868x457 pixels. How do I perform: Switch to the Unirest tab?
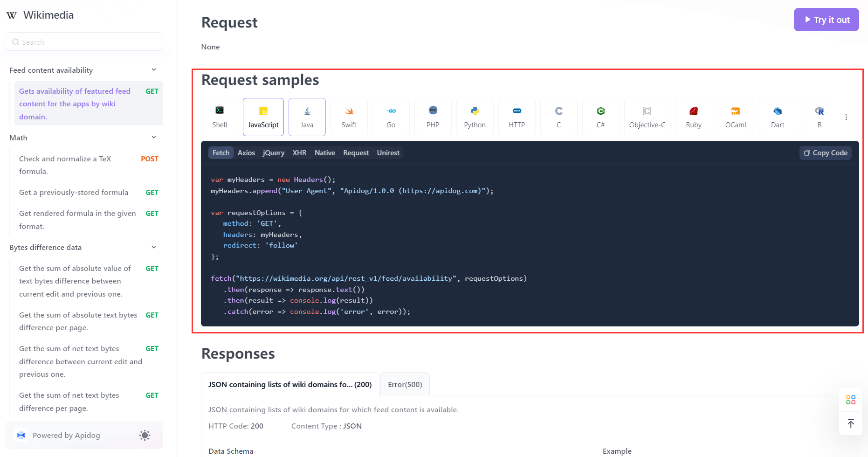click(x=388, y=153)
